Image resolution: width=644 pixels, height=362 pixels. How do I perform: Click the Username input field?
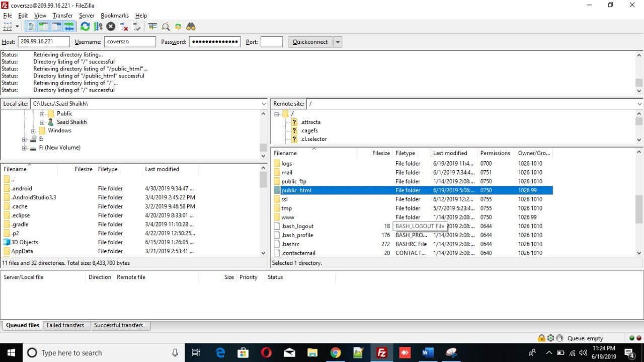tap(130, 42)
